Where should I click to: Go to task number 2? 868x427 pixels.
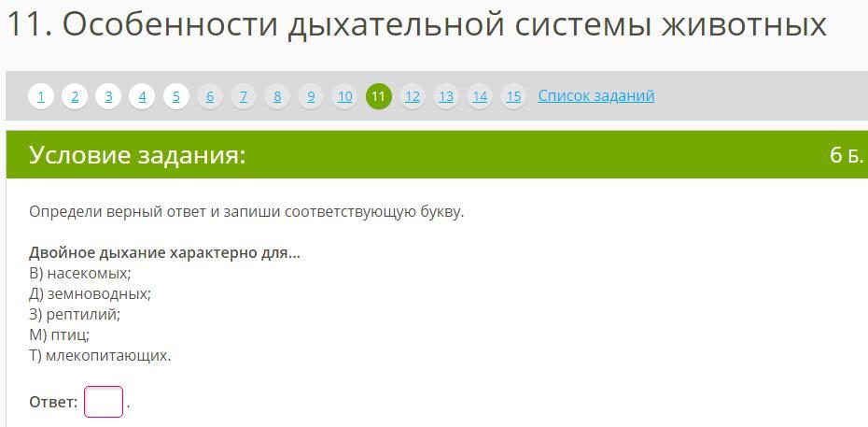75,97
